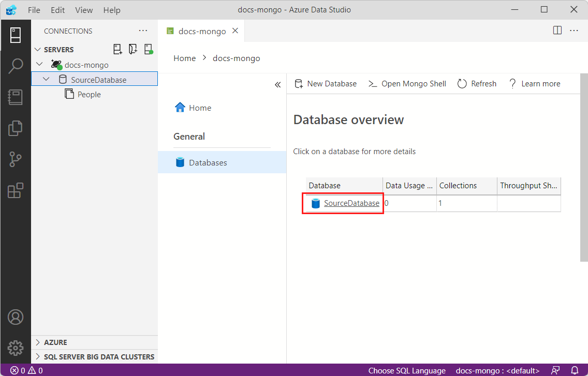The height and width of the screenshot is (376, 588).
Task: Select Databases in dashboard navigation
Action: (x=222, y=162)
